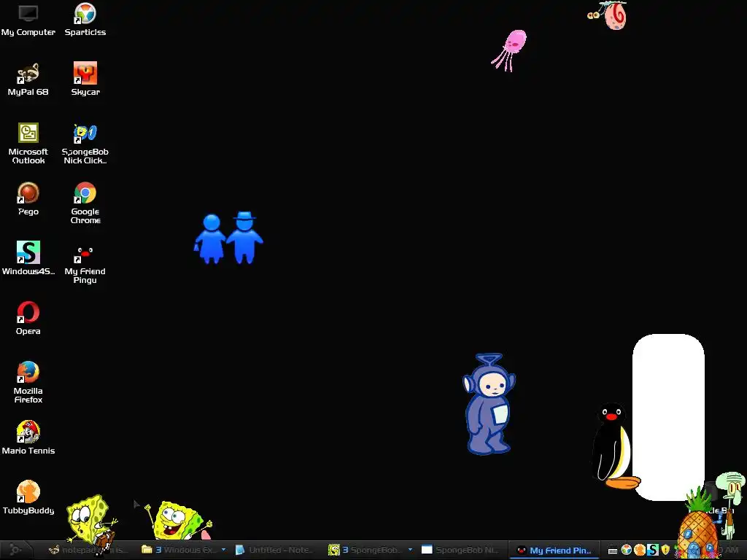The width and height of the screenshot is (747, 560).
Task: Click the purple Teletubby desktop buddy
Action: (x=489, y=404)
